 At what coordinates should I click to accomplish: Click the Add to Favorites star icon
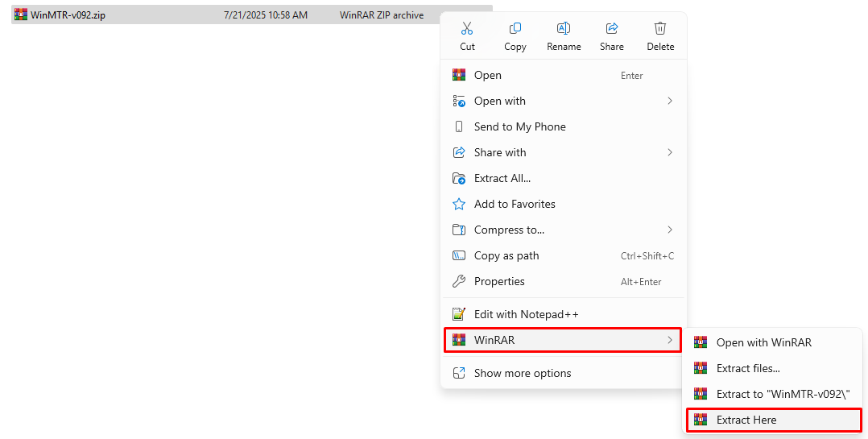click(459, 204)
